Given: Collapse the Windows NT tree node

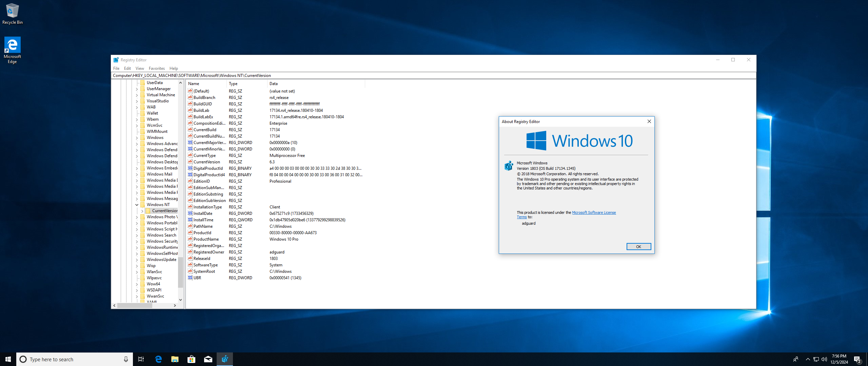Looking at the screenshot, I should click(137, 205).
